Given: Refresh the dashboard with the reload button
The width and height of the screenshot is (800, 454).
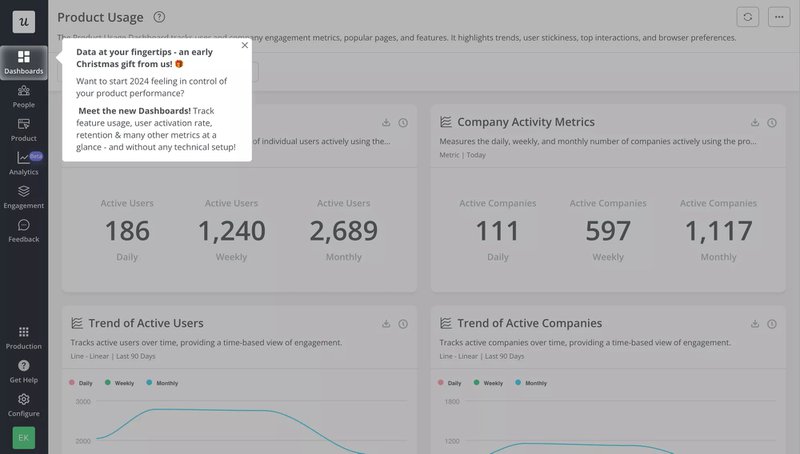Looking at the screenshot, I should pyautogui.click(x=747, y=17).
